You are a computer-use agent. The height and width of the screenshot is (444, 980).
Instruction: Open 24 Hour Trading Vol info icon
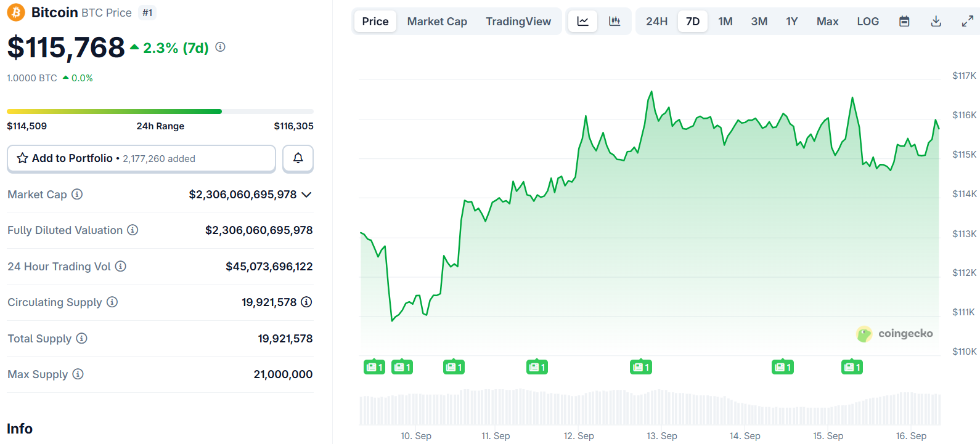click(121, 267)
